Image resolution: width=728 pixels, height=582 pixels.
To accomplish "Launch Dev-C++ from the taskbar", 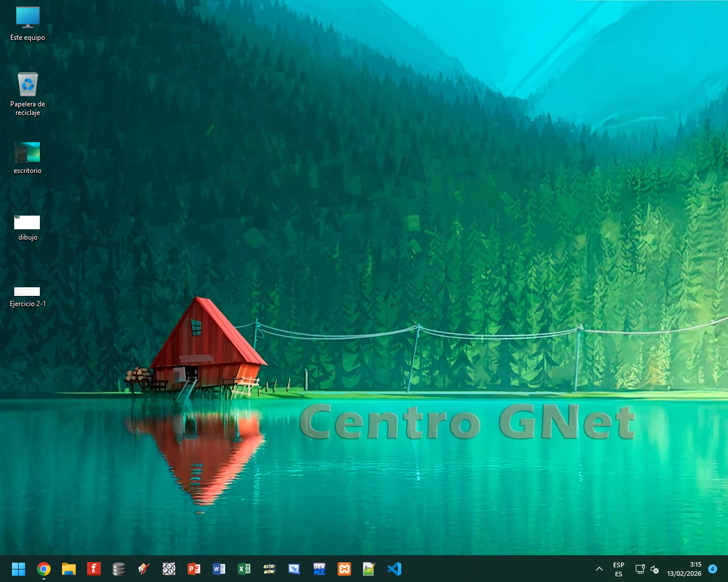I will (x=319, y=568).
